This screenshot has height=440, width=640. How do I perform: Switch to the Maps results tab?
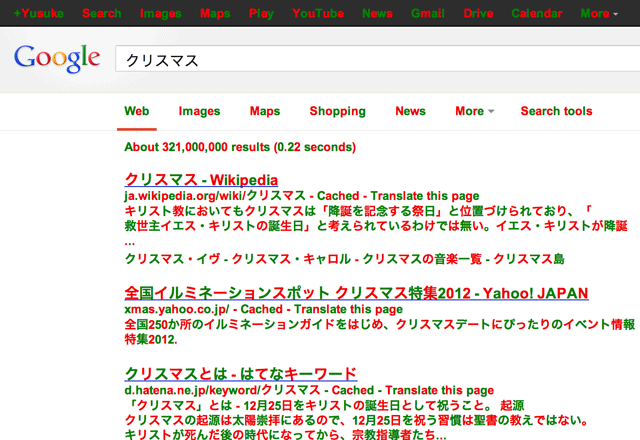coord(265,111)
